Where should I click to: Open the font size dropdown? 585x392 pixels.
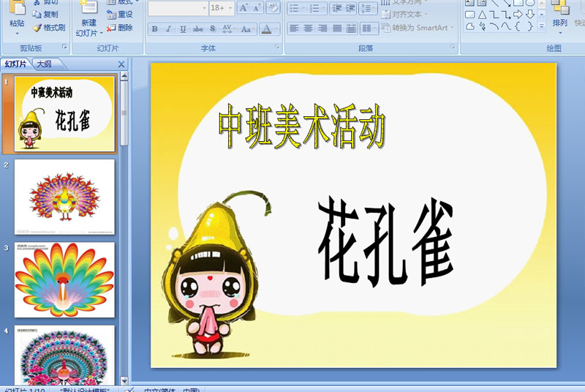tap(230, 8)
